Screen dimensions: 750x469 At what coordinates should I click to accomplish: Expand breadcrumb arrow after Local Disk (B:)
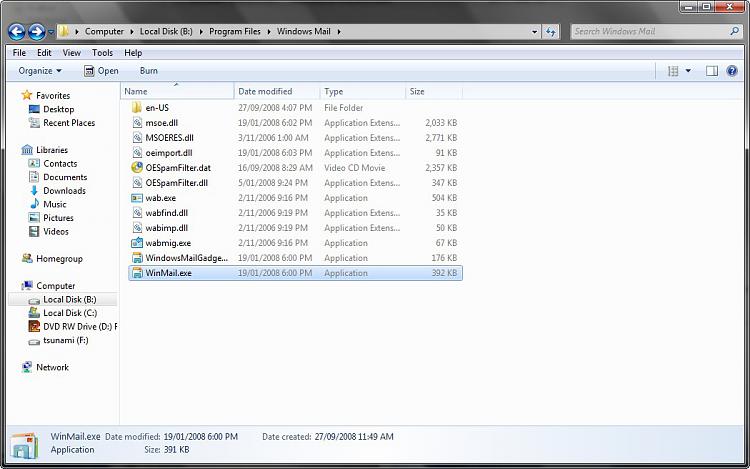pos(200,32)
